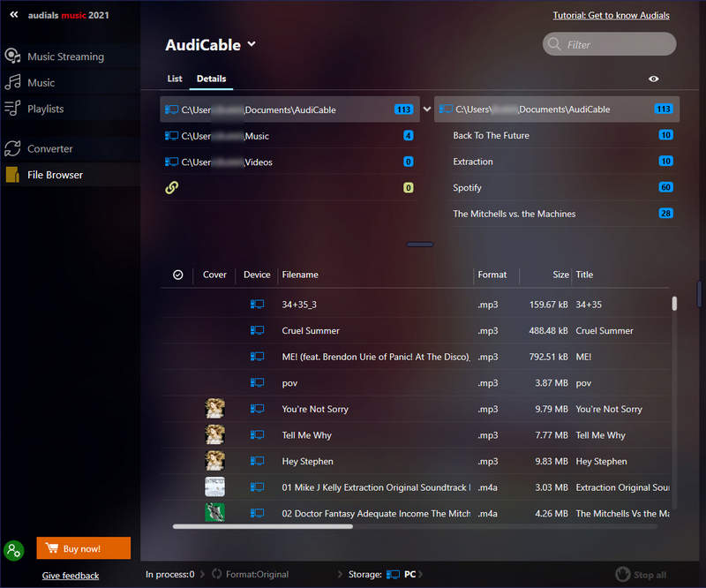Sort by Filename column header
This screenshot has width=706, height=588.
[300, 275]
